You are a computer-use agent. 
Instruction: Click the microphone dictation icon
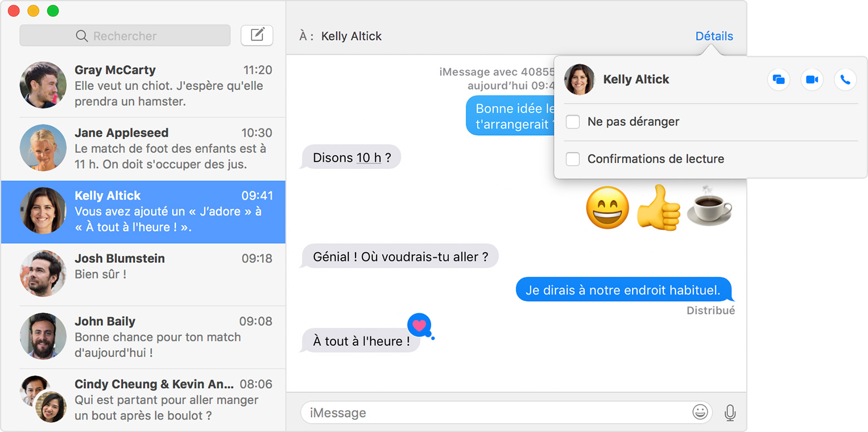click(730, 413)
